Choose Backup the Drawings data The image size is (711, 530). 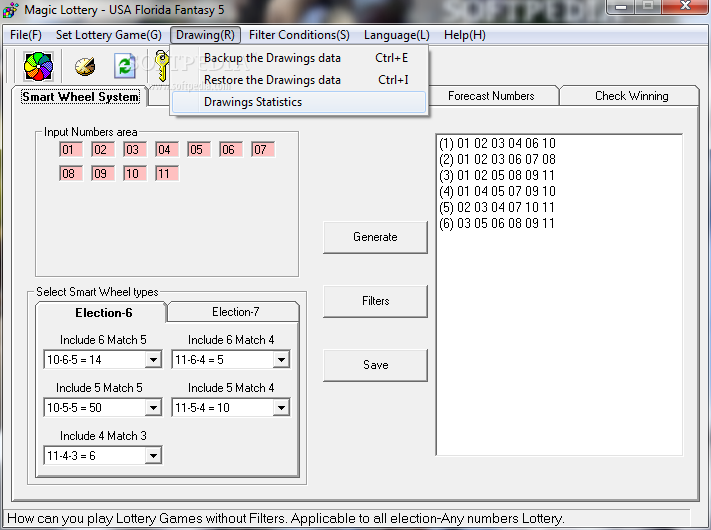(x=299, y=58)
